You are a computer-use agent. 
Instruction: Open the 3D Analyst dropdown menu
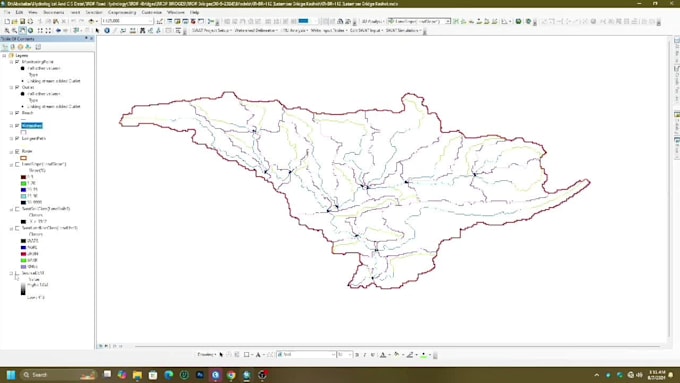pos(372,21)
